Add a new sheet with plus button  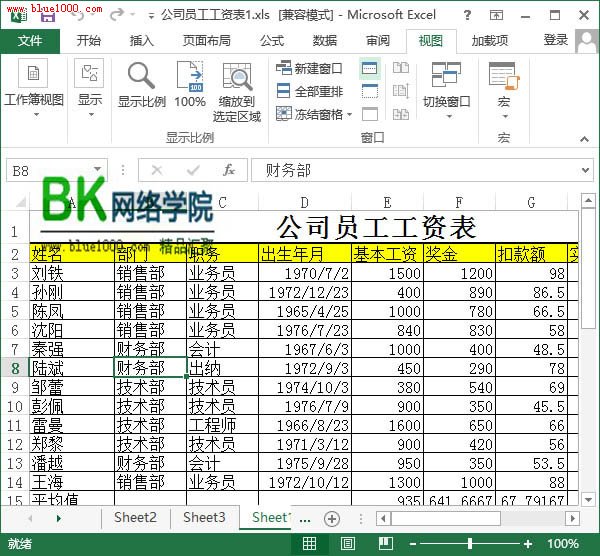click(332, 519)
